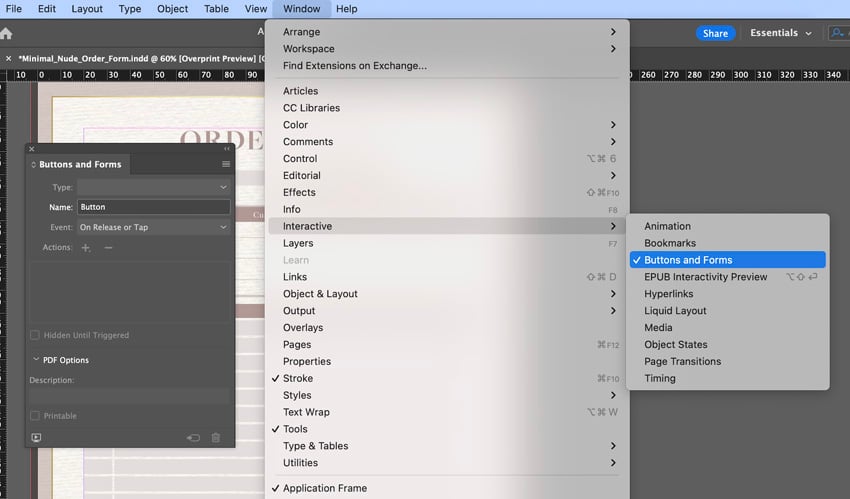Click the Share button
Image resolution: width=850 pixels, height=499 pixels.
pyautogui.click(x=715, y=33)
